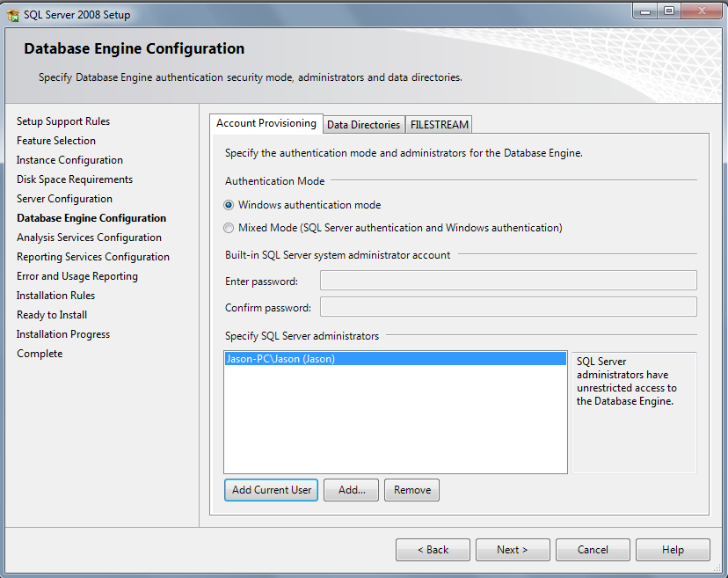Click the Add... button
Screen dimensions: 728x578
click(x=352, y=490)
